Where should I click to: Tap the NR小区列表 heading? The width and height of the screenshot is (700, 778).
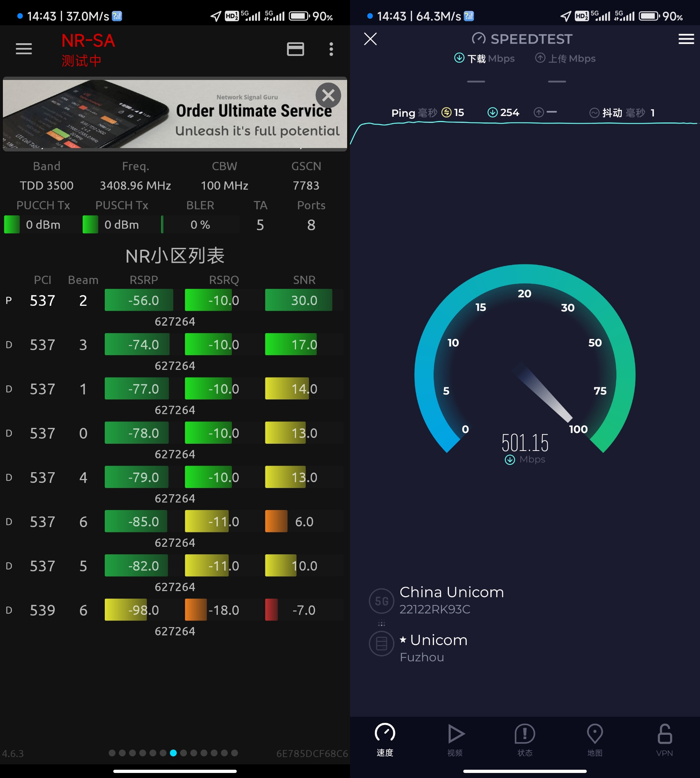(175, 255)
